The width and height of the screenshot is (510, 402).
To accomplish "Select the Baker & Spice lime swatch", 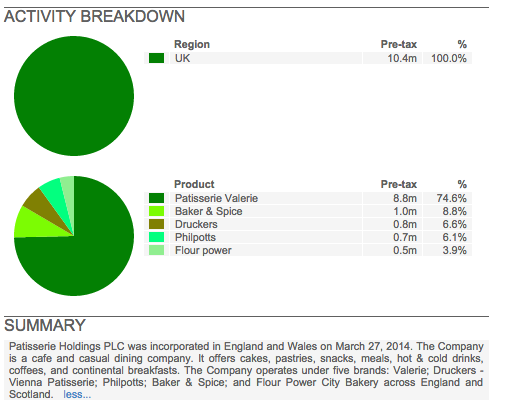I will [156, 211].
